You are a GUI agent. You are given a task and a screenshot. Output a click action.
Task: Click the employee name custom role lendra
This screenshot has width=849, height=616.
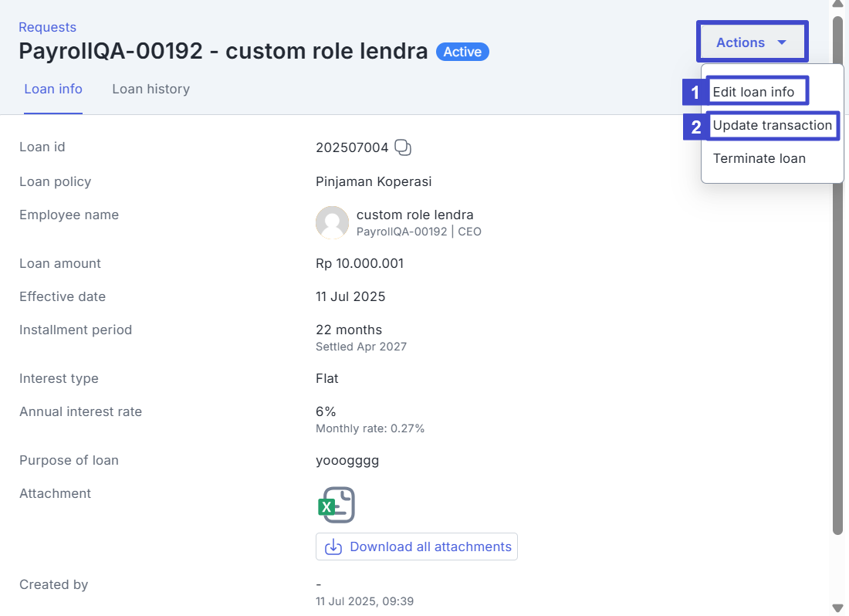pyautogui.click(x=414, y=215)
